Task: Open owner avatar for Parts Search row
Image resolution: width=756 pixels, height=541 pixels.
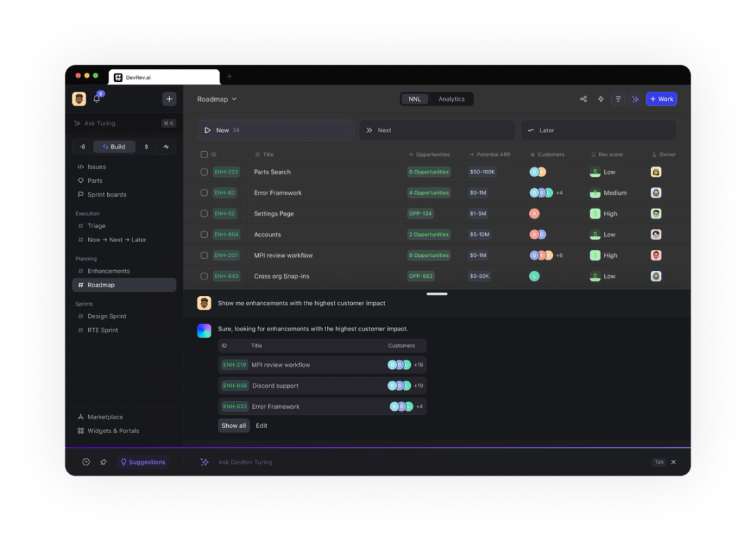Action: pos(656,171)
